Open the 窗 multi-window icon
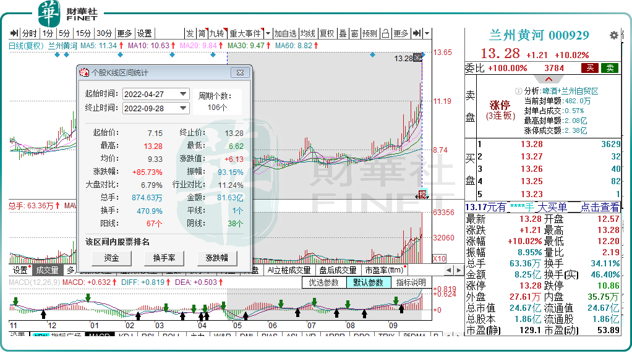This screenshot has width=632, height=364. coord(356,35)
